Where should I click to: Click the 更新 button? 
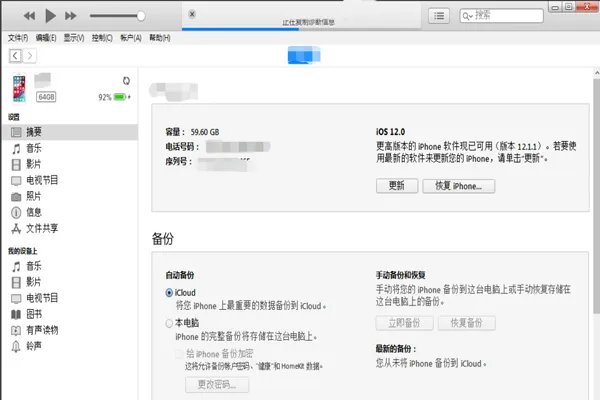(397, 186)
